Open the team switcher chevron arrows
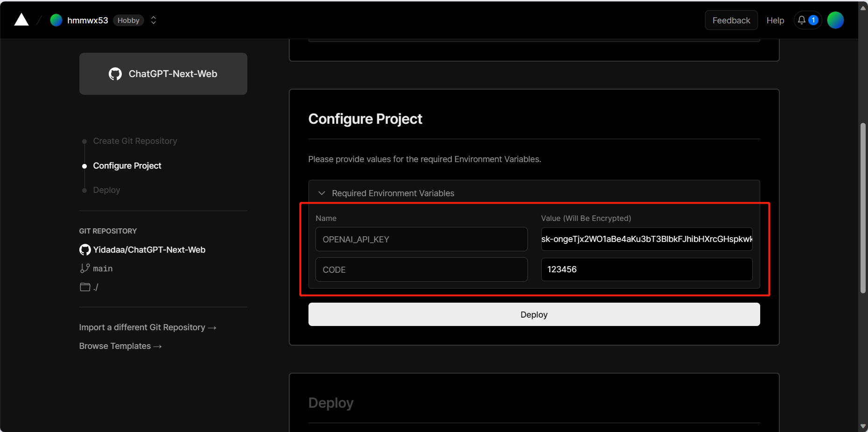The image size is (868, 432). click(154, 20)
